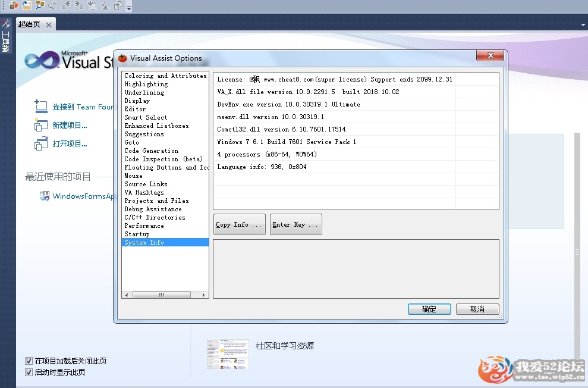588x388 pixels.
Task: Open the Projects and Files category
Action: click(165, 201)
